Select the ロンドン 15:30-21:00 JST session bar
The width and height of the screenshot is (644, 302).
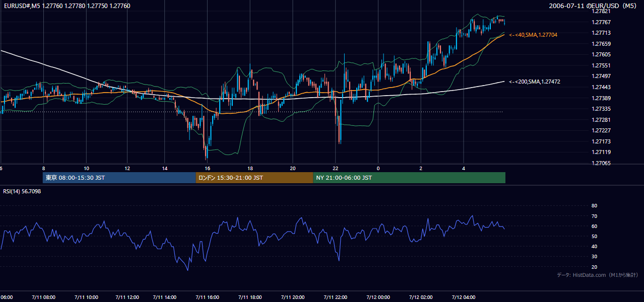click(x=254, y=178)
